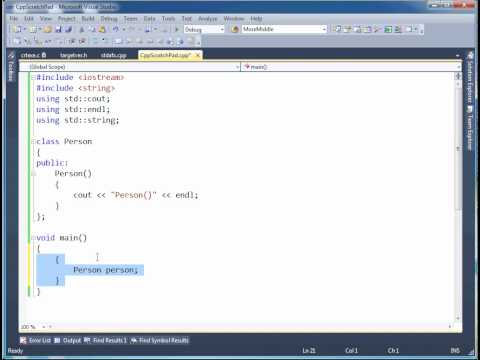Click the Increase Indent icon in editor toolbar
This screenshot has height=360, width=480.
pyautogui.click(x=82, y=41)
